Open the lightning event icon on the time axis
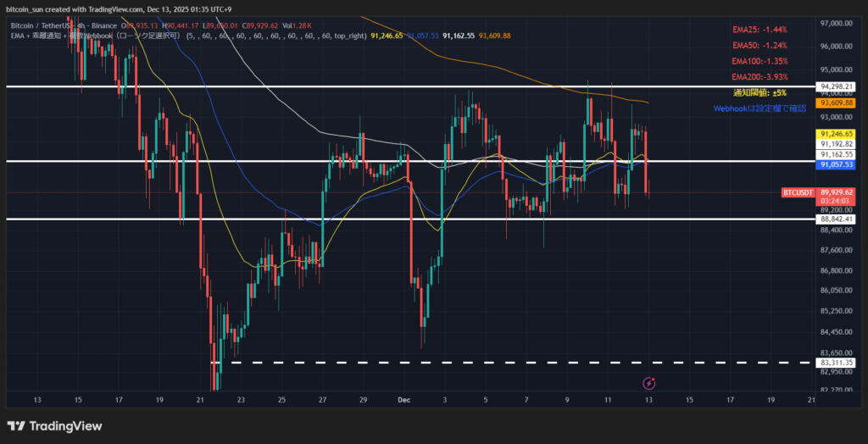The height and width of the screenshot is (444, 868). point(649,384)
